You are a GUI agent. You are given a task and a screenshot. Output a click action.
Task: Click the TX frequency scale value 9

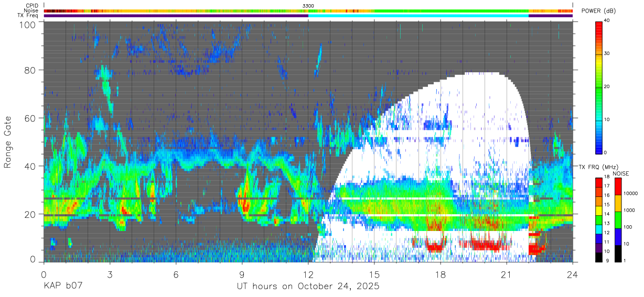click(x=606, y=260)
